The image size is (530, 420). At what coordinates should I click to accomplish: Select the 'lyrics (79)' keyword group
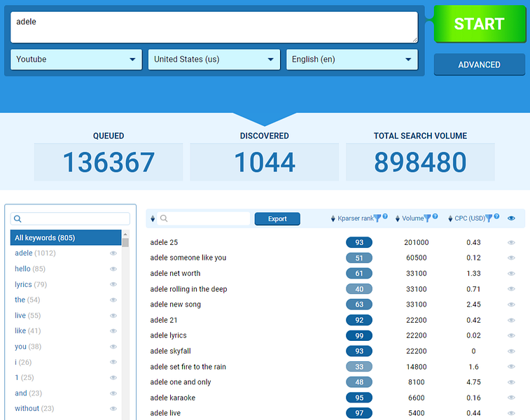click(31, 284)
